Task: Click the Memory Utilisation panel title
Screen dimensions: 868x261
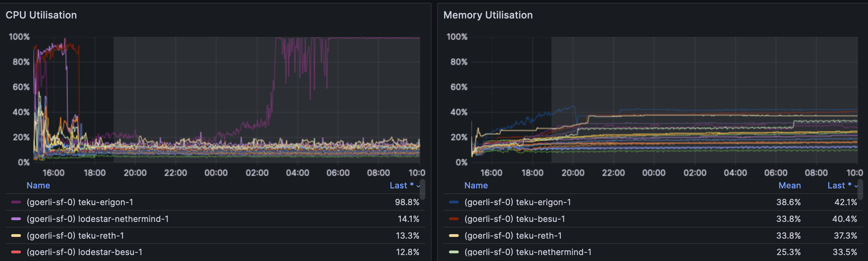Action: [488, 15]
